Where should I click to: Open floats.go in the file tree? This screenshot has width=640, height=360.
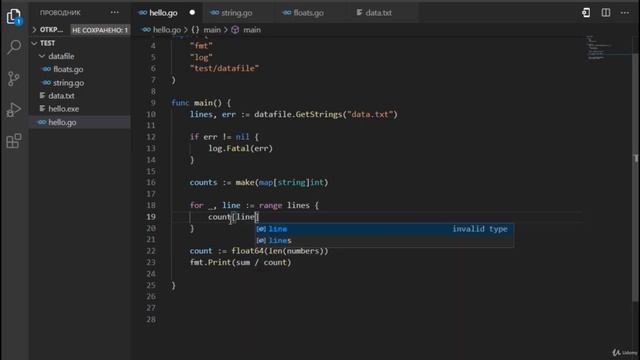click(x=68, y=69)
